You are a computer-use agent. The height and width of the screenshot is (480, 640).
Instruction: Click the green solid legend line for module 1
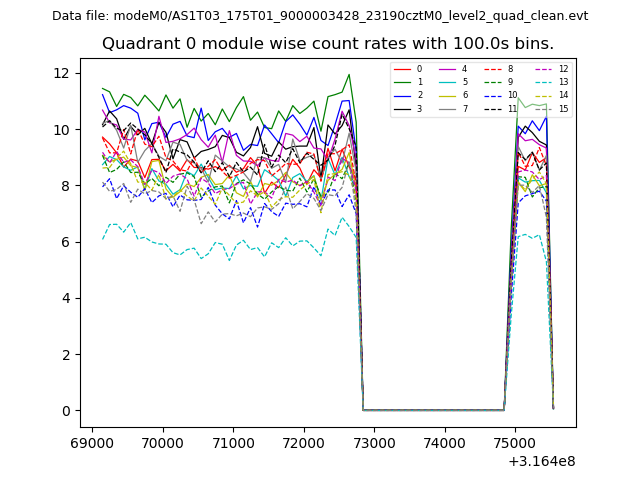[x=402, y=82]
